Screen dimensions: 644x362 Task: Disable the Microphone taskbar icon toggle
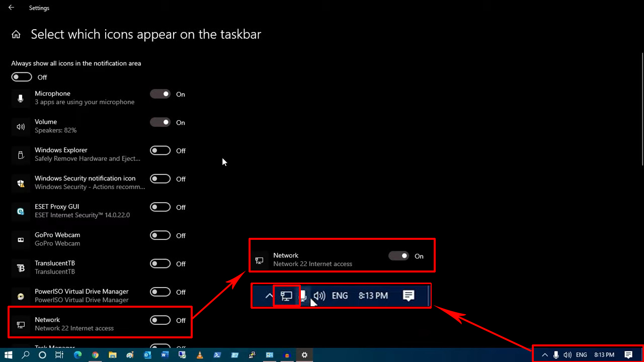pyautogui.click(x=160, y=94)
